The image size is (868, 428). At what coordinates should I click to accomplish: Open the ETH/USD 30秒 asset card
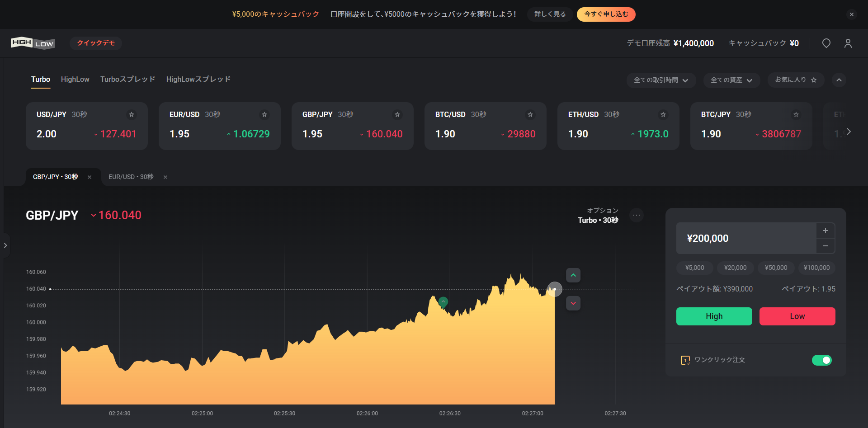(618, 126)
